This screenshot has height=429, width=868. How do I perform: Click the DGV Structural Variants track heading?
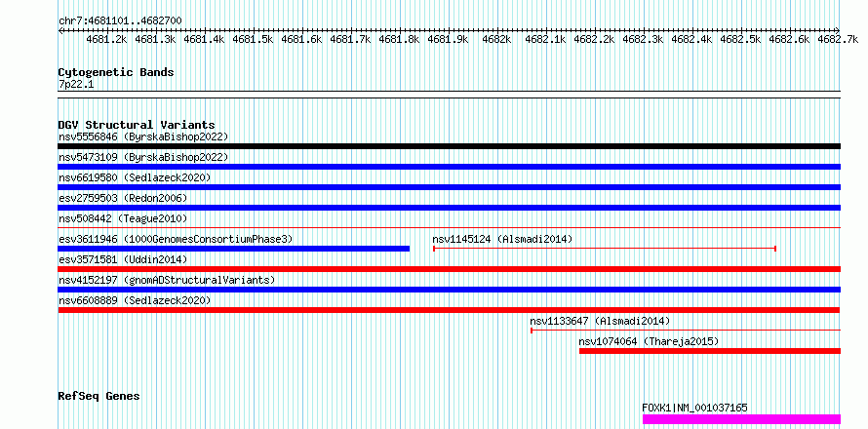[x=137, y=125]
